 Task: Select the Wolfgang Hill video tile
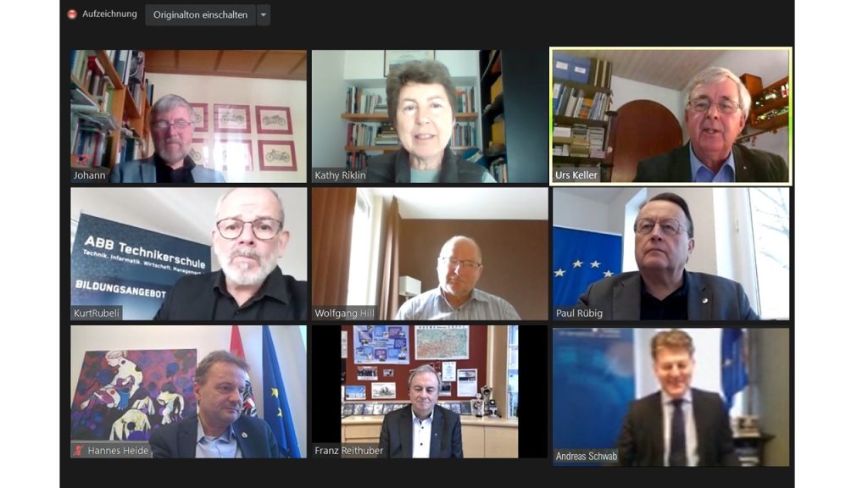click(x=430, y=254)
